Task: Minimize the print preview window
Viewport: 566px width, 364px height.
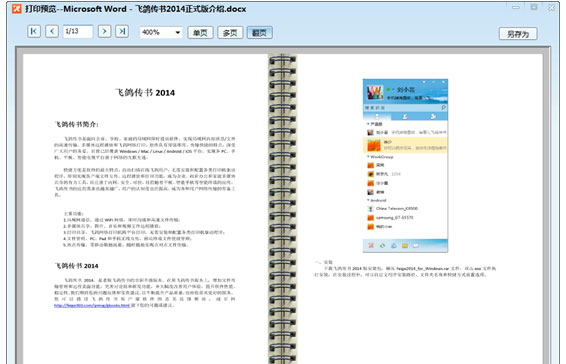Action: [516, 7]
